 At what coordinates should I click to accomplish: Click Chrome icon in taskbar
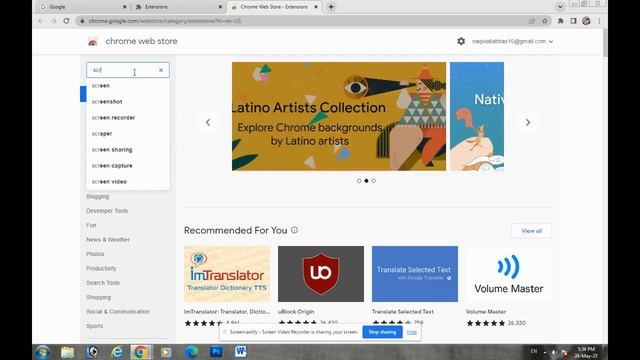coord(140,352)
